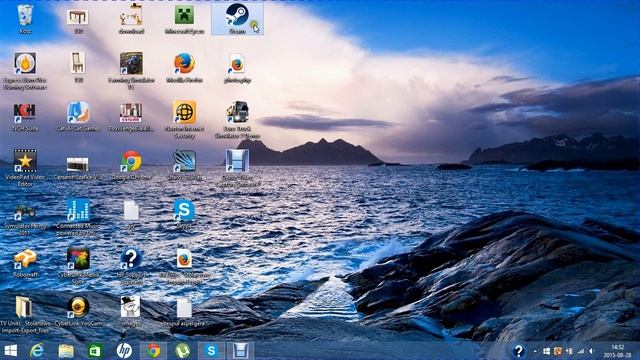This screenshot has height=360, width=640.
Task: Open the chair picture file on desktop
Action: coord(78,63)
